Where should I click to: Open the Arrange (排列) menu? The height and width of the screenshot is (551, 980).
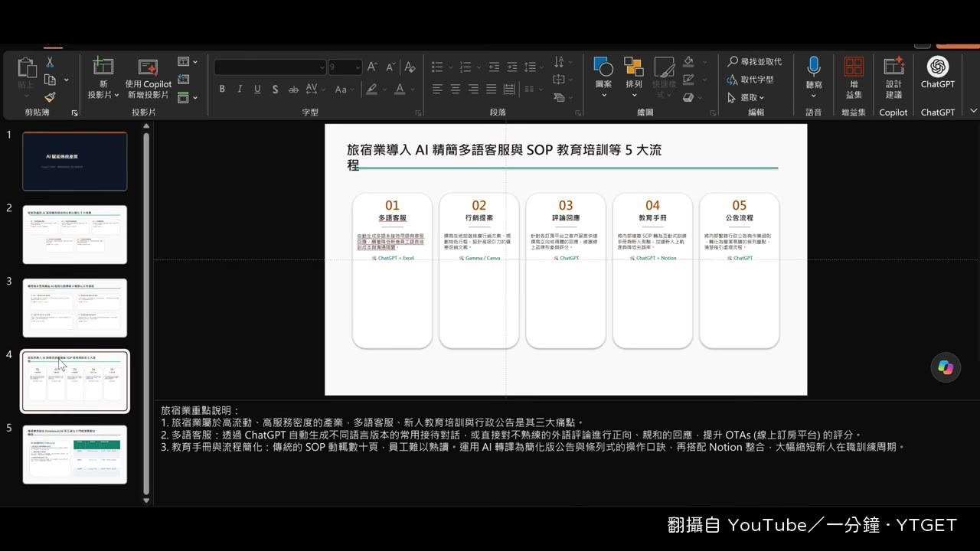click(634, 77)
